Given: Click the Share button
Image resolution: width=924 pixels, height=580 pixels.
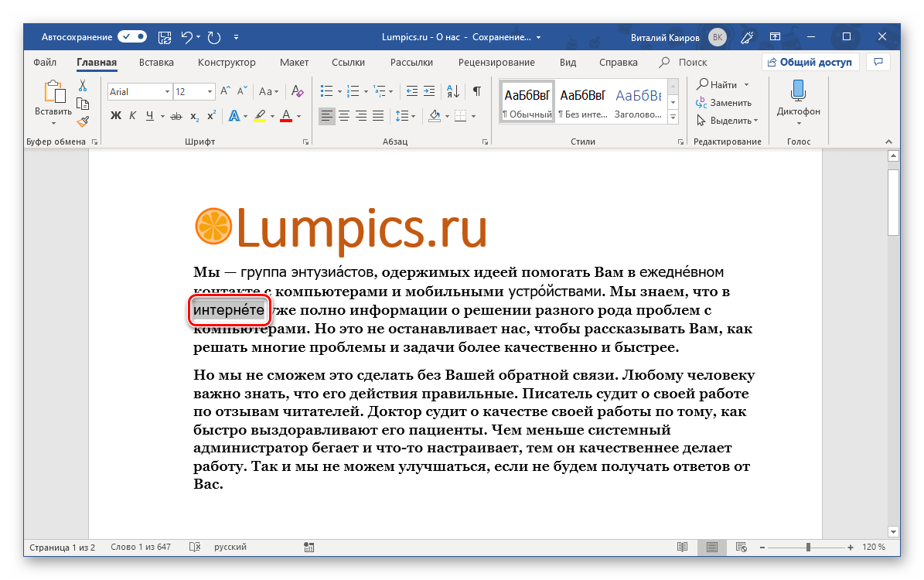Looking at the screenshot, I should click(x=810, y=63).
